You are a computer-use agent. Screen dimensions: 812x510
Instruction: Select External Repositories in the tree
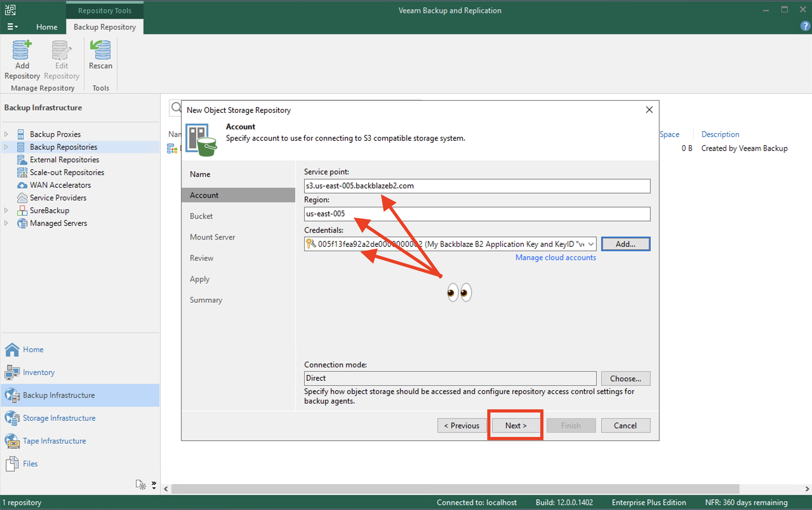tap(64, 159)
